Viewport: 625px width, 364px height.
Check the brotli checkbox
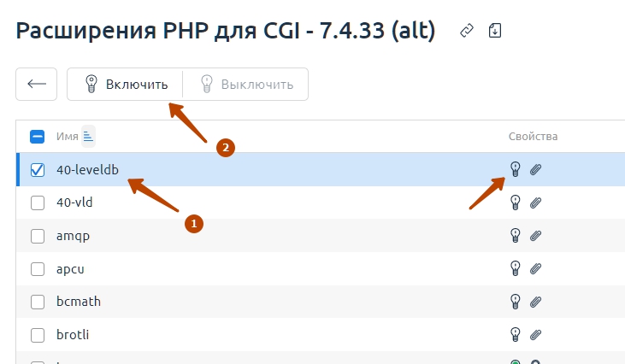pos(38,335)
